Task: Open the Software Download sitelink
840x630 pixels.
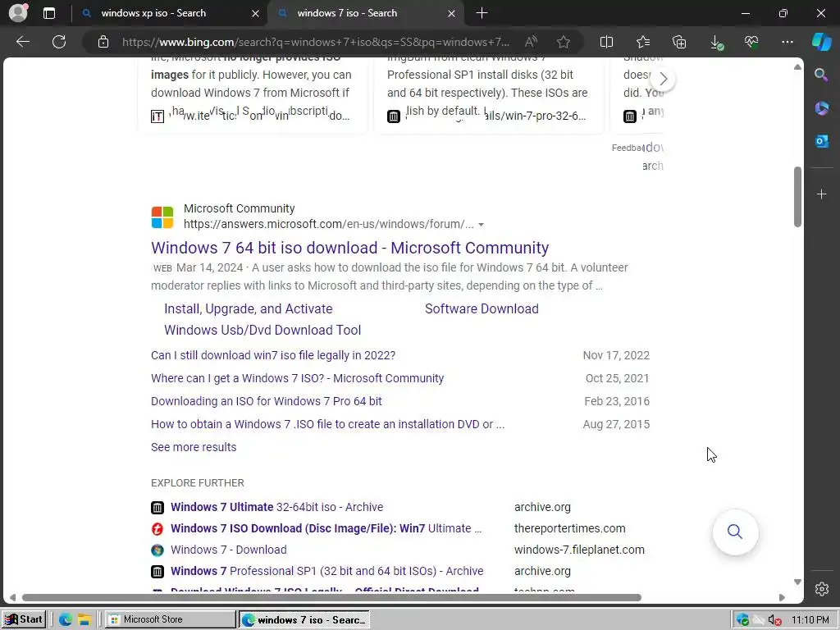Action: (x=482, y=308)
